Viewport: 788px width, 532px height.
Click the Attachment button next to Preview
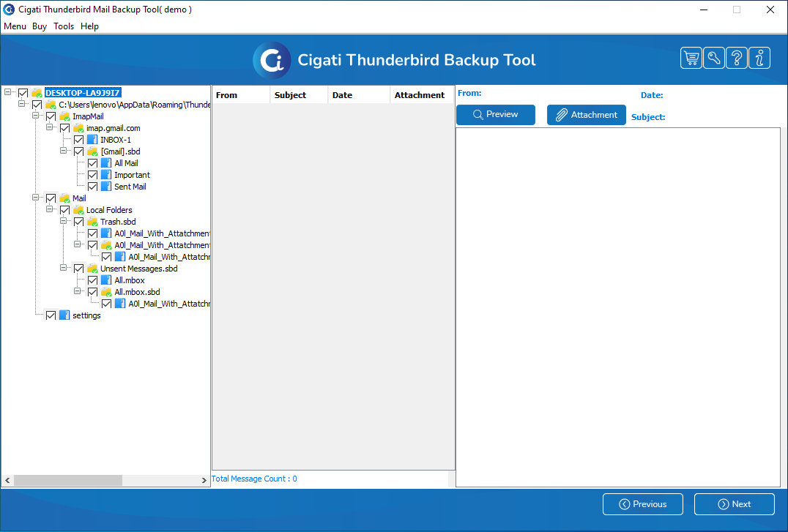pyautogui.click(x=587, y=115)
